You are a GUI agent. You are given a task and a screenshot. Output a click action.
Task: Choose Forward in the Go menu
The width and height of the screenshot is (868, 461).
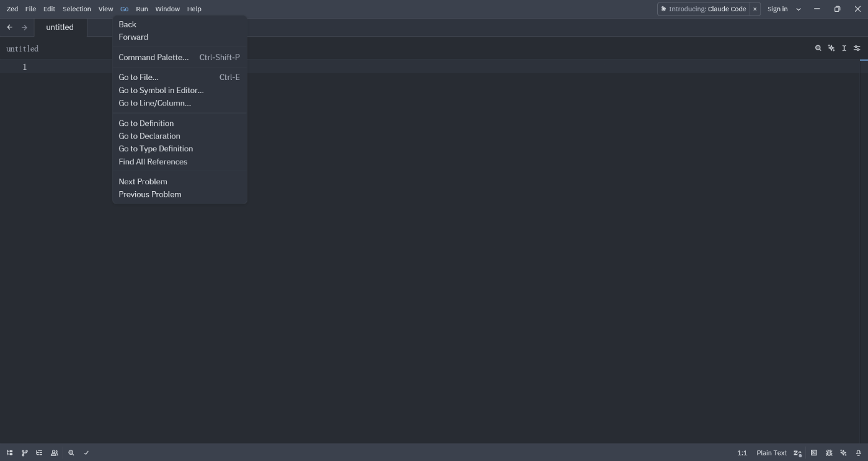click(x=179, y=37)
